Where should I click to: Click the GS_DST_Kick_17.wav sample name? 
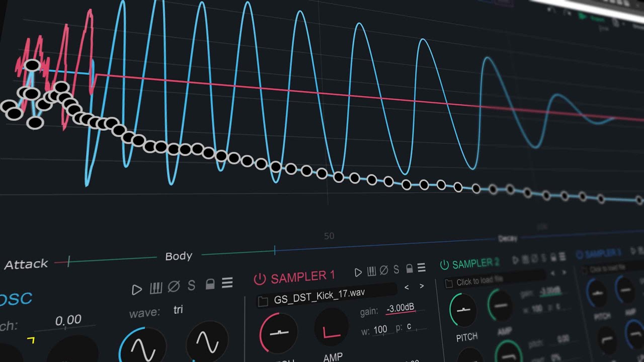click(319, 296)
